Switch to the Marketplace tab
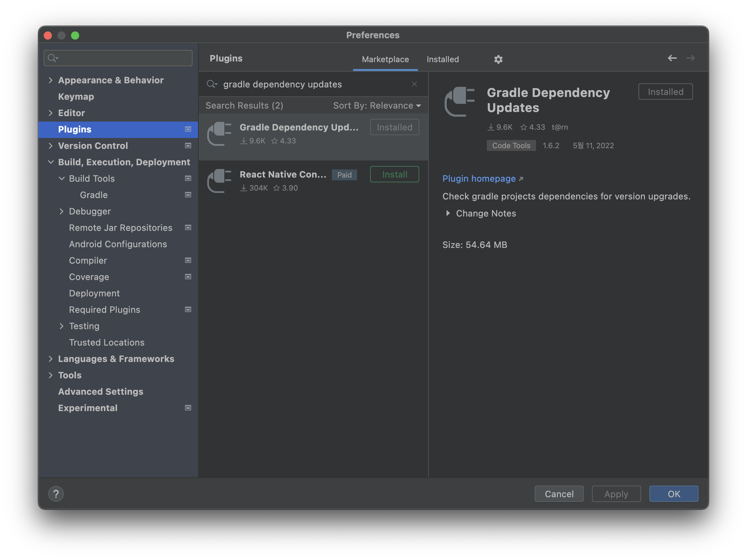This screenshot has width=747, height=560. pos(385,59)
